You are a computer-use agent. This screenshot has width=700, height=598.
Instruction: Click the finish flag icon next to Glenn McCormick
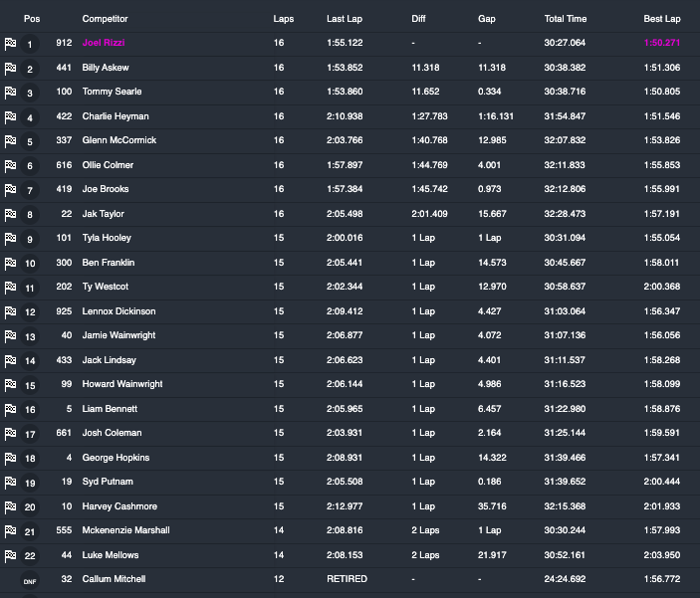click(11, 141)
